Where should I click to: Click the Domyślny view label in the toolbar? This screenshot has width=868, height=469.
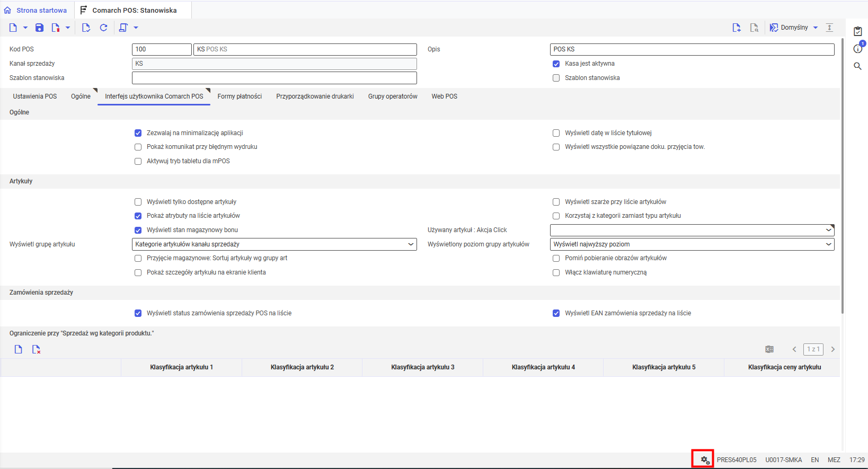click(x=794, y=28)
